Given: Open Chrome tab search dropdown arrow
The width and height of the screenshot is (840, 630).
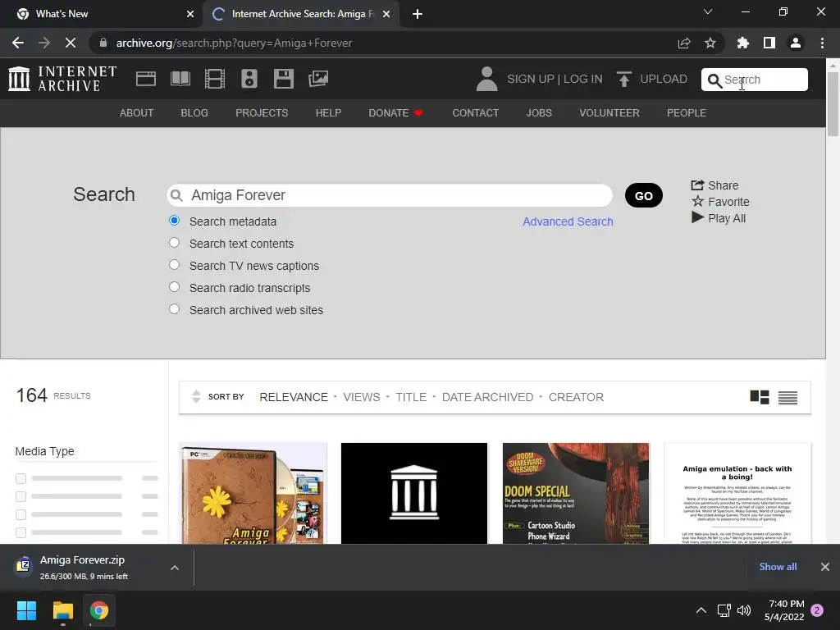Looking at the screenshot, I should click(708, 11).
